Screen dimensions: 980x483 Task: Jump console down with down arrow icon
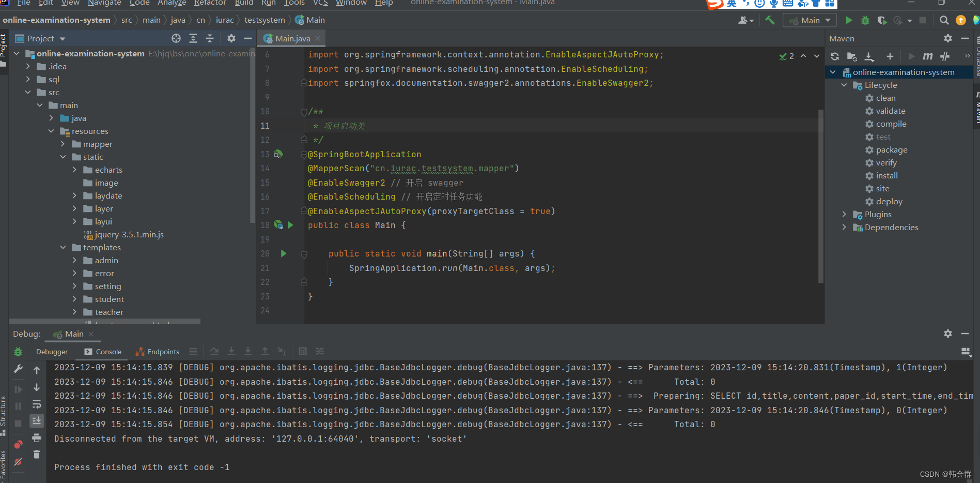(x=37, y=387)
